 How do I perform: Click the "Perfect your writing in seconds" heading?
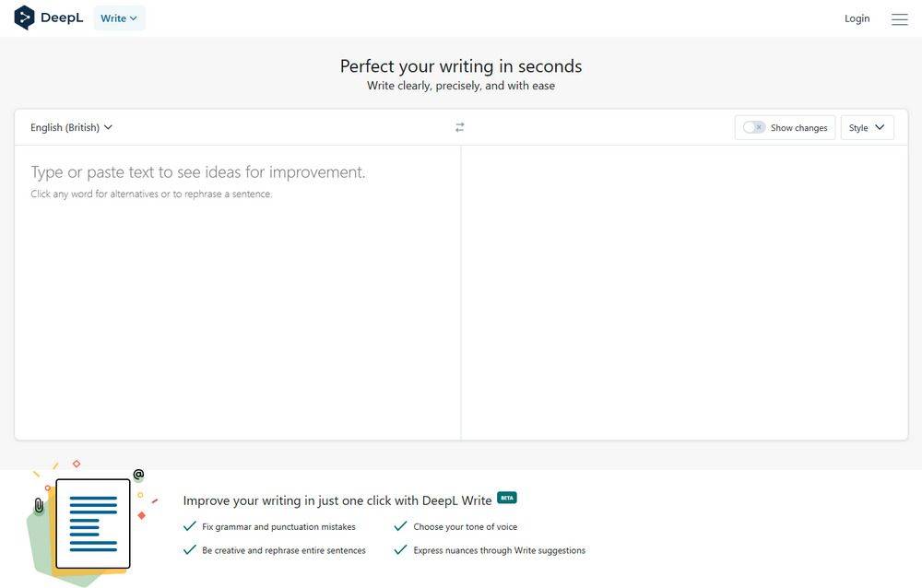click(x=461, y=66)
